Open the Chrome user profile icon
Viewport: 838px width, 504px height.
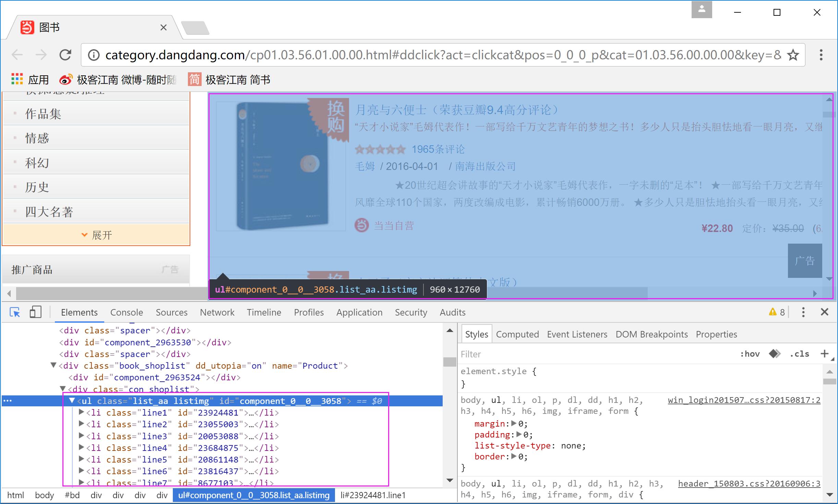click(702, 9)
